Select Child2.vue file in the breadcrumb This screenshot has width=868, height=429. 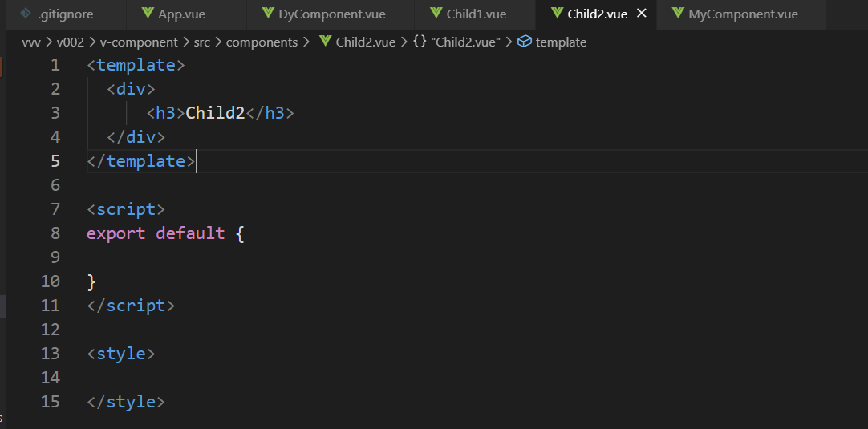coord(365,42)
